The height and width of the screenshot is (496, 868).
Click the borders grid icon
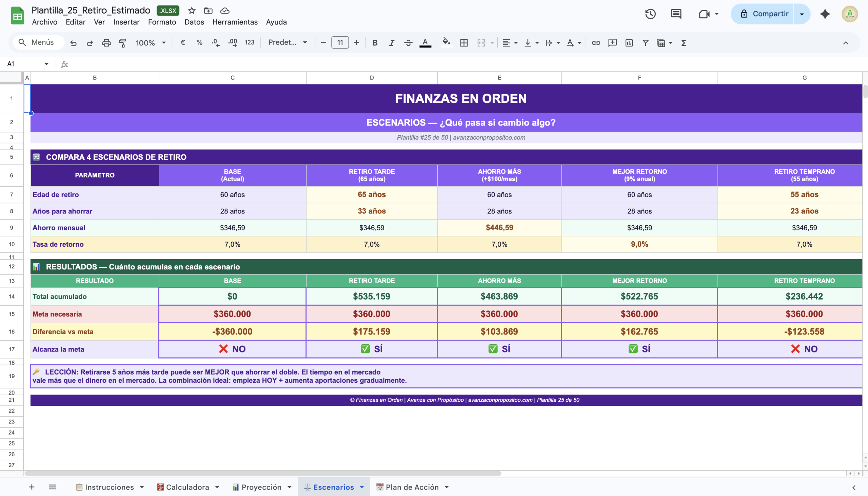(x=463, y=43)
